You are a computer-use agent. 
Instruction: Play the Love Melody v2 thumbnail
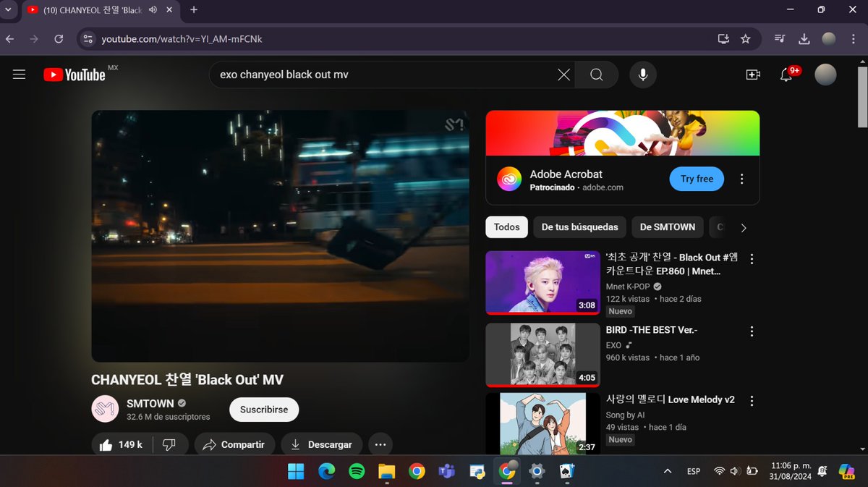tap(542, 423)
